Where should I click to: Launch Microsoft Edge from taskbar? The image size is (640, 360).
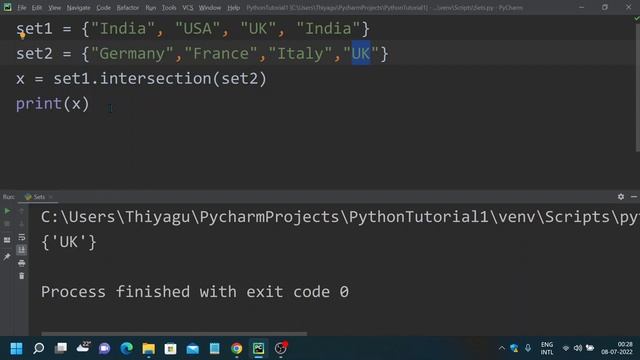(127, 348)
